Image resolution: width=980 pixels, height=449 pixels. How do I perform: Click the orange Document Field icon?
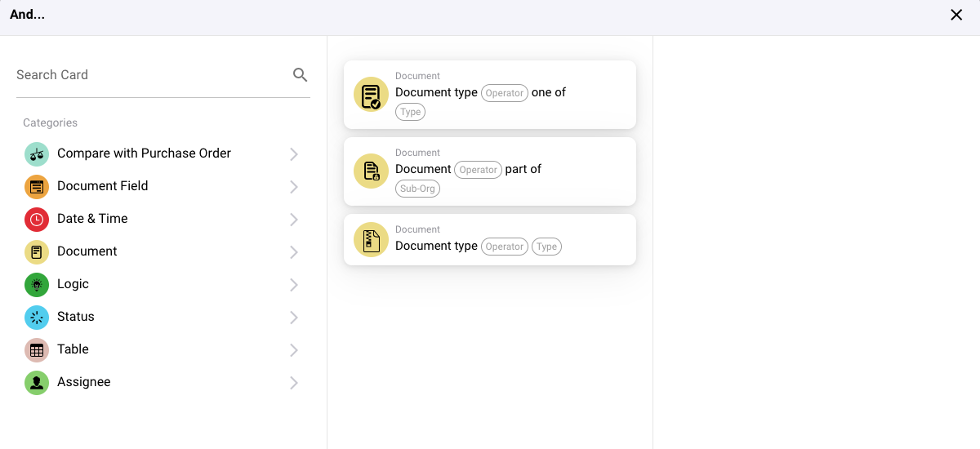pyautogui.click(x=37, y=187)
